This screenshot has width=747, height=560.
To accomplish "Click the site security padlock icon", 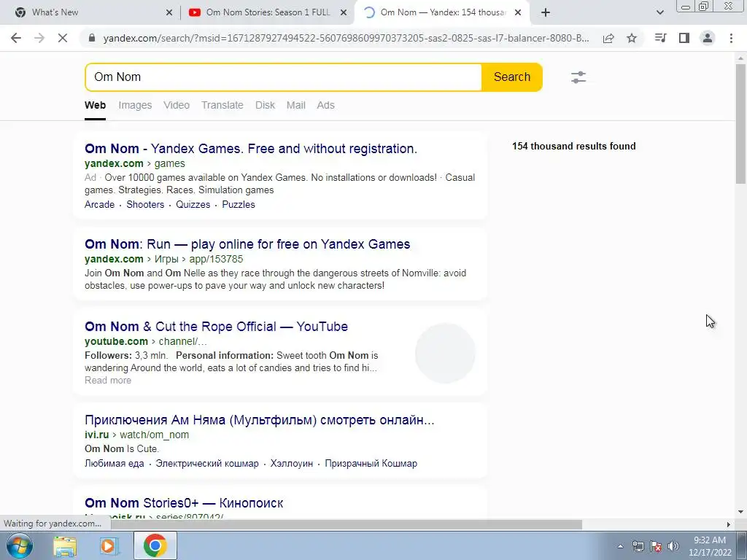I will (x=93, y=38).
